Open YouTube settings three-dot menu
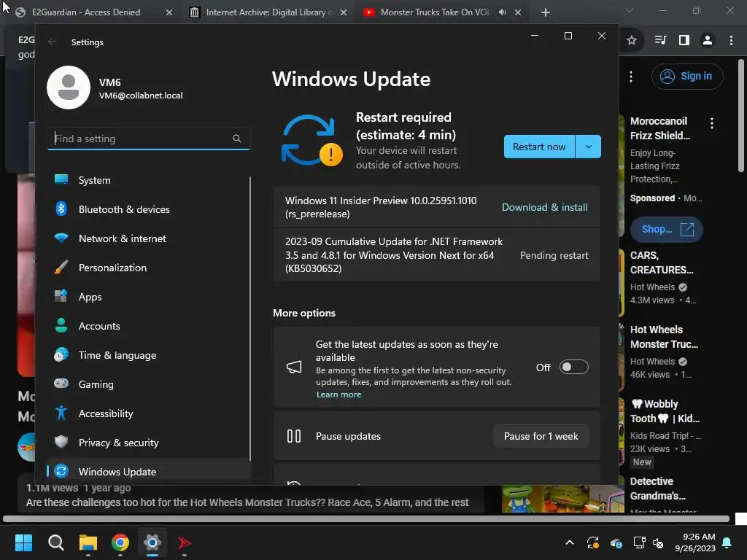Screen dimensions: 747x560 tap(631, 76)
